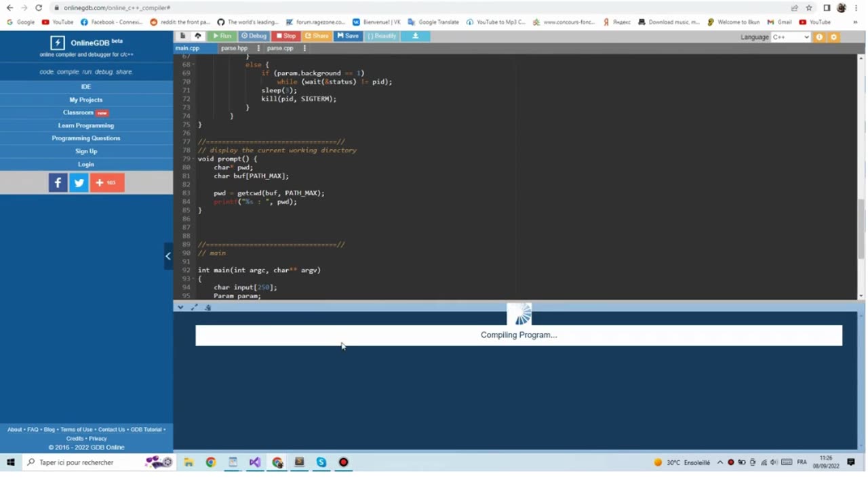This screenshot has height=488, width=868.
Task: Create a new file with the toolbar icon
Action: click(182, 36)
